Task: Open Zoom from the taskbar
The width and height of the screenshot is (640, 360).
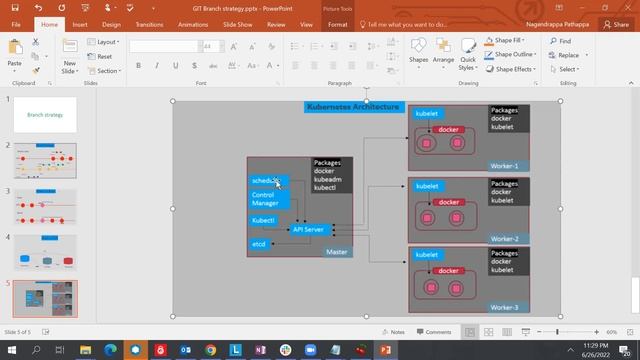Action: pyautogui.click(x=311, y=350)
